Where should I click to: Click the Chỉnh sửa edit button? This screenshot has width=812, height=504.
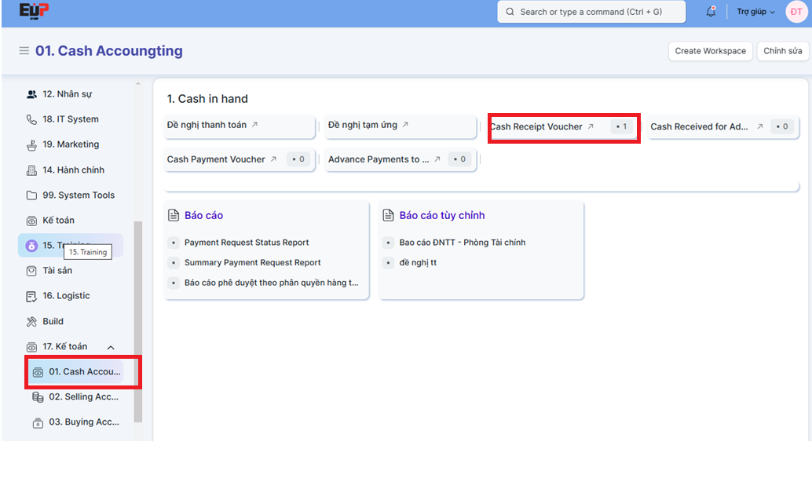tap(782, 51)
